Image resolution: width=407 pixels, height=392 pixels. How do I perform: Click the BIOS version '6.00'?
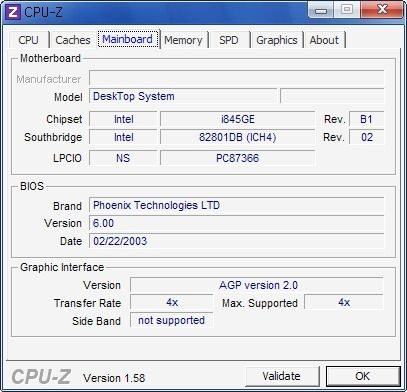(237, 223)
